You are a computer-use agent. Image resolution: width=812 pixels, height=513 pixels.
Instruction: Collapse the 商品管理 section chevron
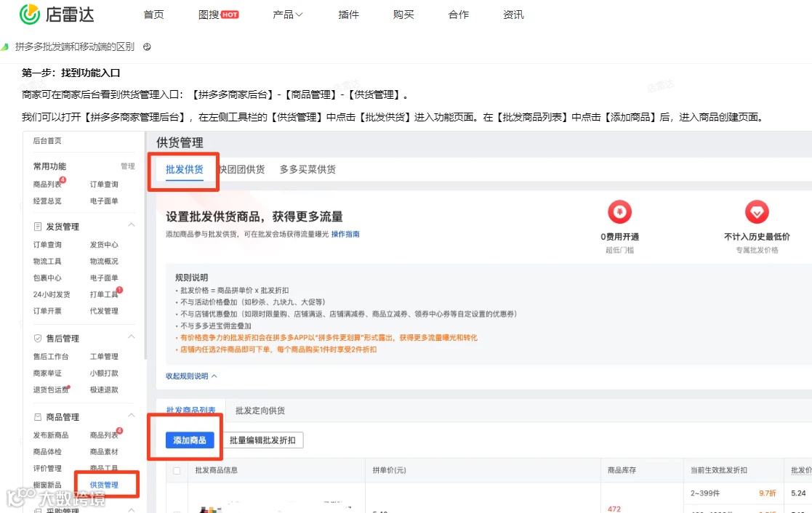pos(131,415)
